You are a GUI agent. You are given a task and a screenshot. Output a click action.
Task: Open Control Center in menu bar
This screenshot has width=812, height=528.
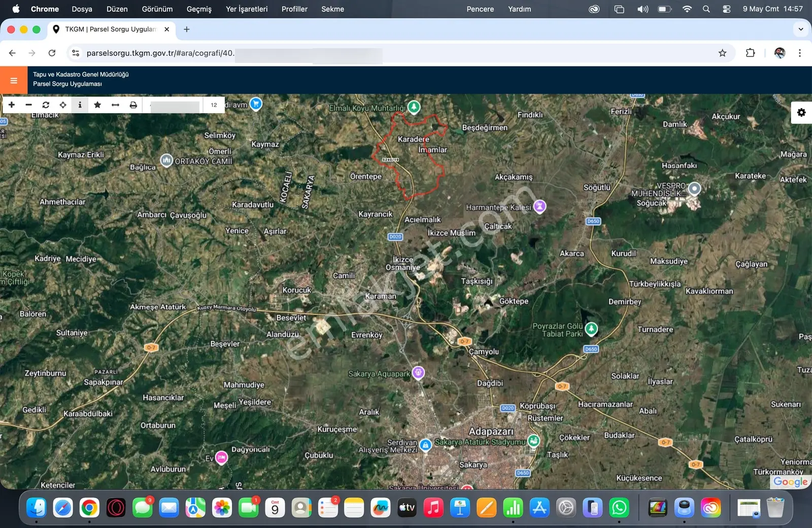(x=727, y=9)
